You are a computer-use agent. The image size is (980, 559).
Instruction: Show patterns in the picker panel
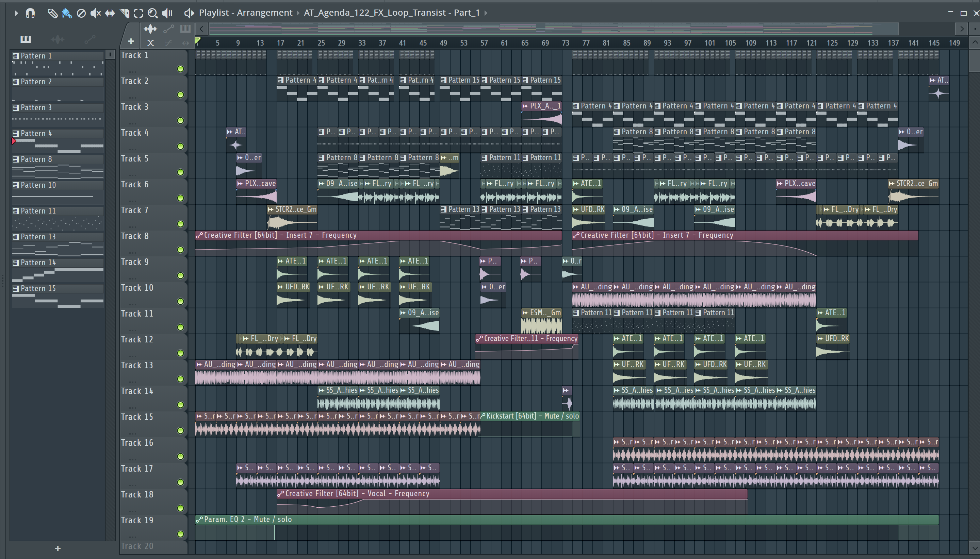tap(26, 39)
